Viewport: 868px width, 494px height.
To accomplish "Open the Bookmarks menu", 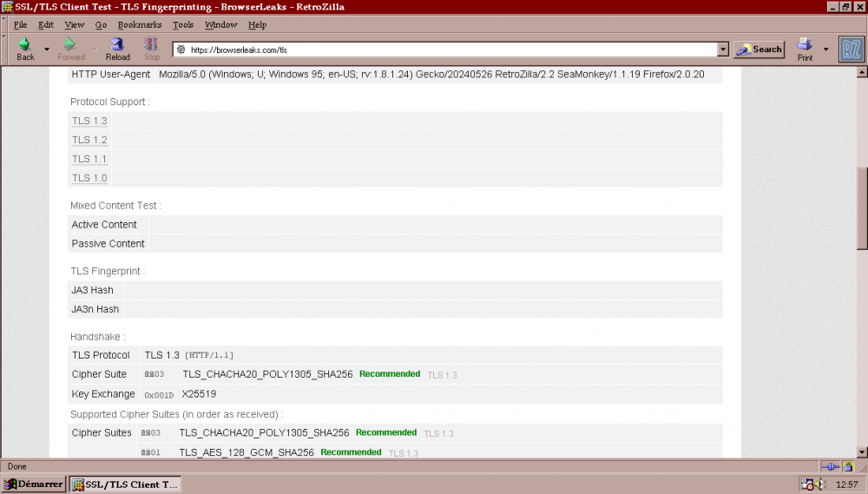I will (x=139, y=25).
